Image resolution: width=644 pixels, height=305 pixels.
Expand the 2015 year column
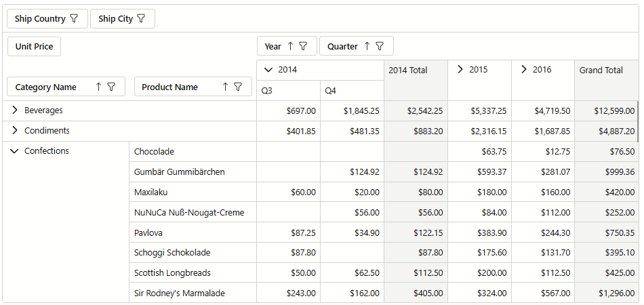click(460, 70)
